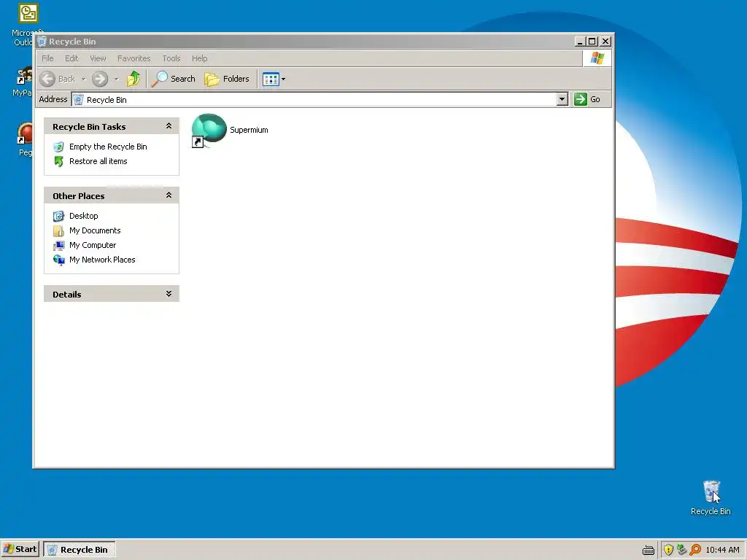The image size is (747, 560).
Task: Maximize the Recycle Bin window
Action: point(592,42)
